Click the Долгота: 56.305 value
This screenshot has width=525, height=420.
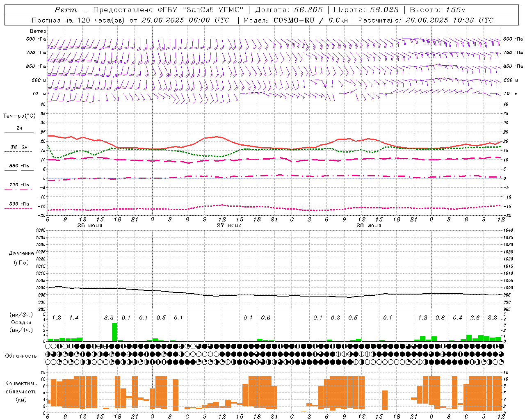289,10
